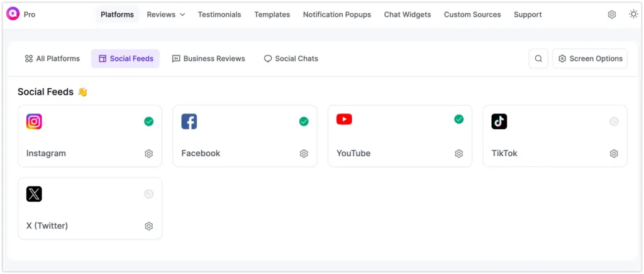The image size is (644, 274).
Task: Click the YouTube card label
Action: 353,153
